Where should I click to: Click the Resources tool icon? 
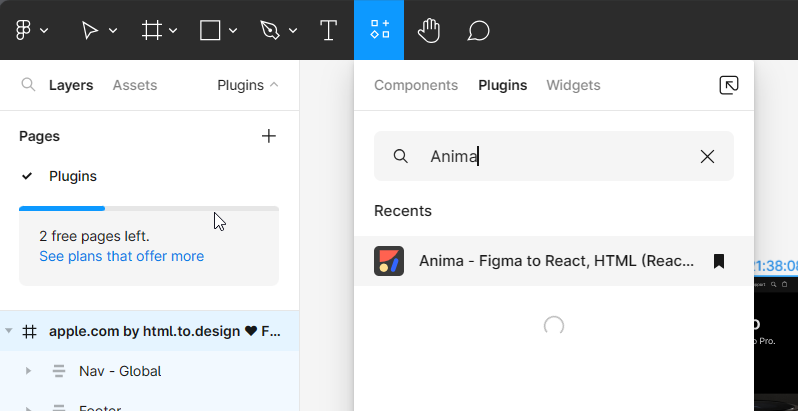[x=379, y=30]
